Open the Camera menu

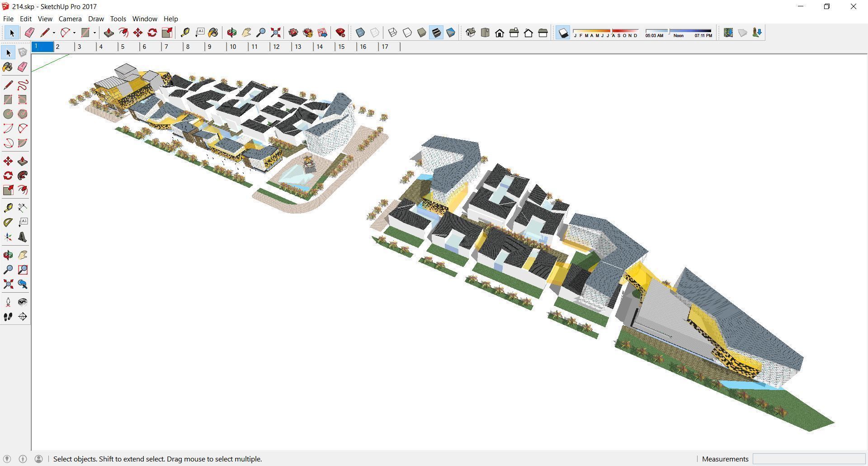70,19
